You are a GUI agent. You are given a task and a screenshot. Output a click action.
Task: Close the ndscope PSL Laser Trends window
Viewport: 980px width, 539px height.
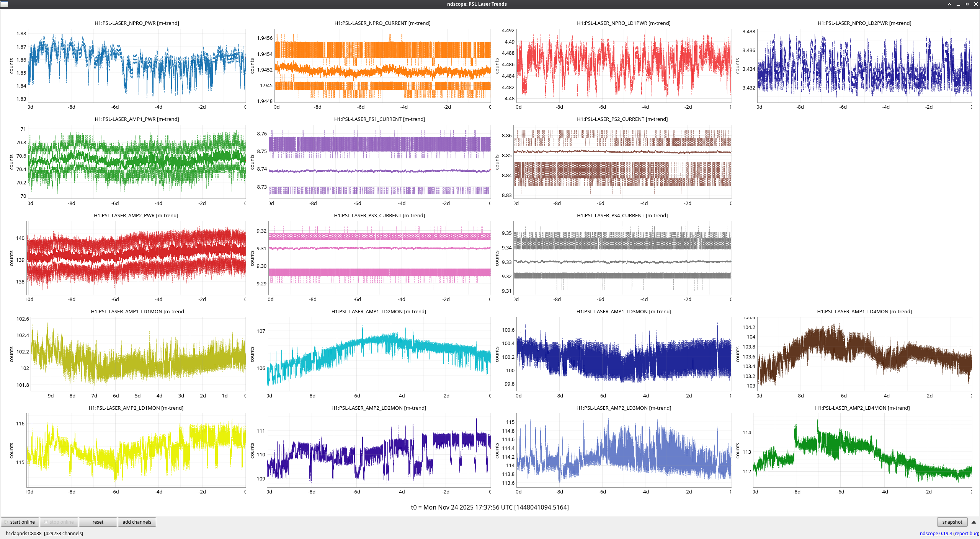click(x=975, y=4)
